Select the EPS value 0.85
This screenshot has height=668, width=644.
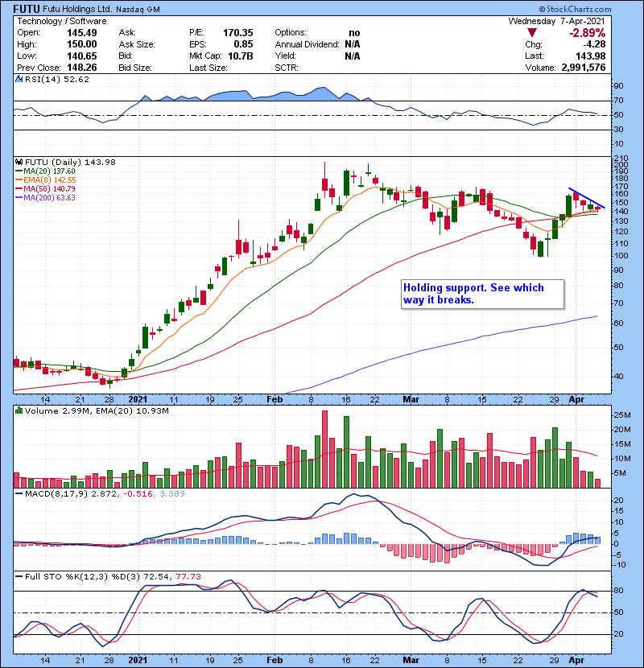coord(243,44)
